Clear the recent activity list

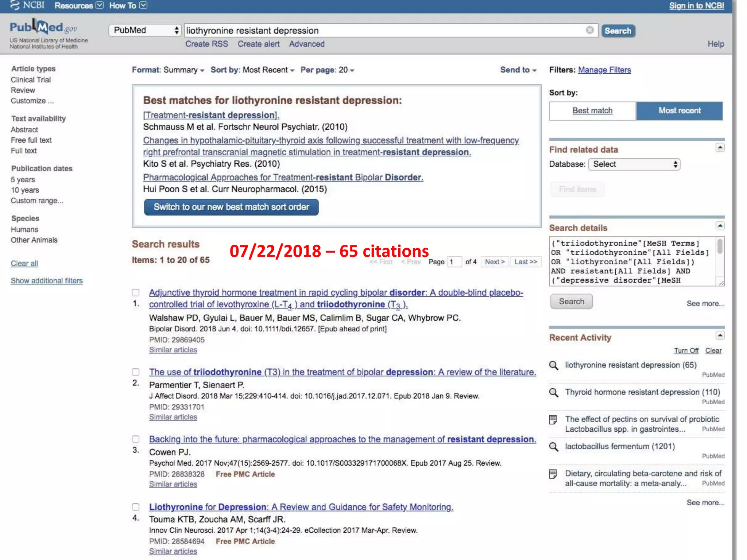tap(713, 351)
